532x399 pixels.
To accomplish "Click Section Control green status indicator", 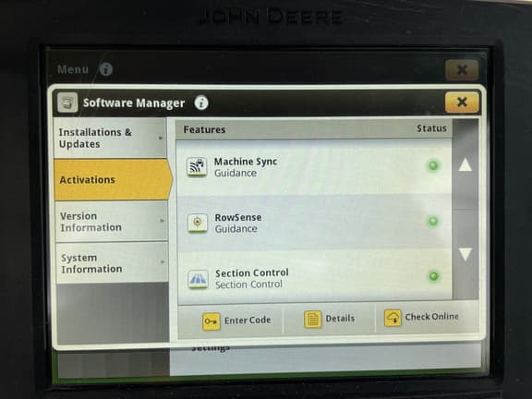I will pos(433,276).
